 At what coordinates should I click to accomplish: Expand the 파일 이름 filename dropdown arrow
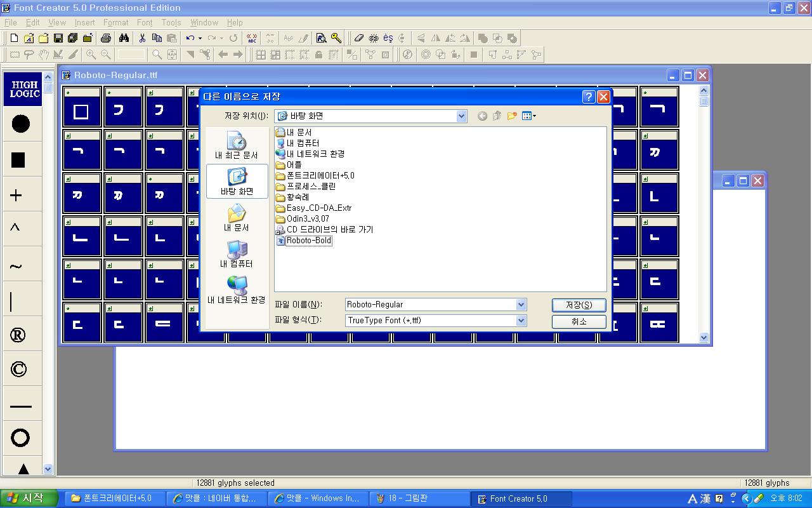click(x=521, y=305)
